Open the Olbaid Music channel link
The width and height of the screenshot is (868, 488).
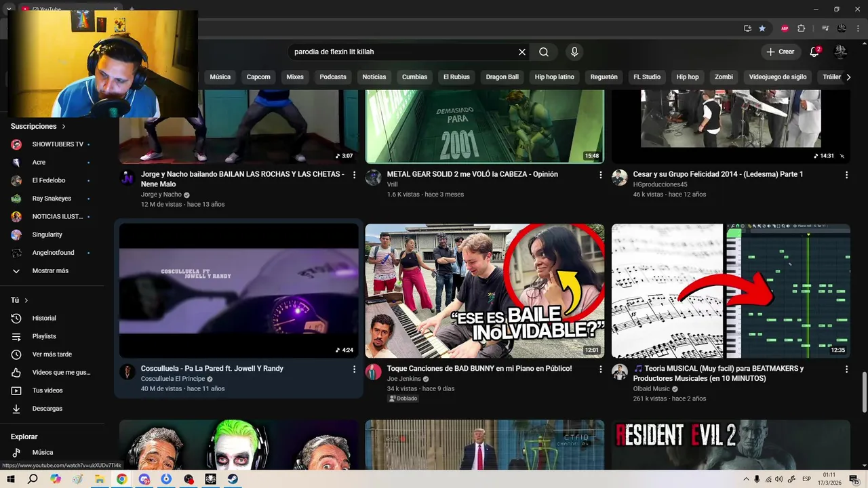pos(652,390)
